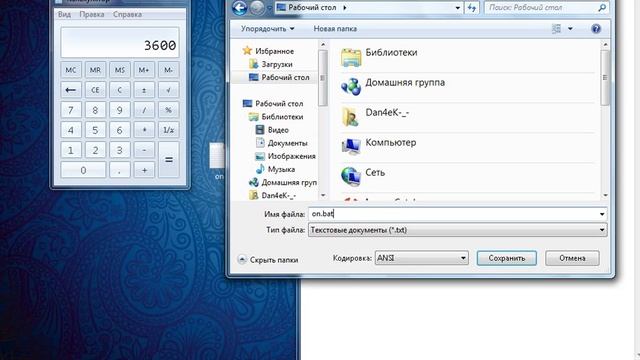Click calculator digit 0 button

83,170
